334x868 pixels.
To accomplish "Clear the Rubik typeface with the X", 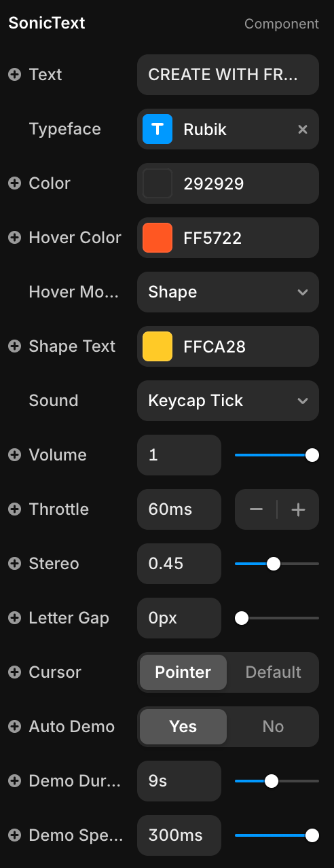I will pyautogui.click(x=303, y=129).
